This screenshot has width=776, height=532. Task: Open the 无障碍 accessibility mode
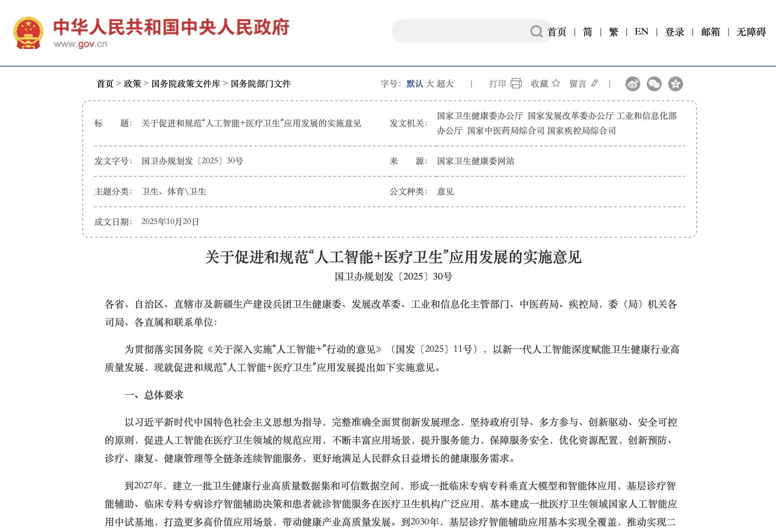751,32
